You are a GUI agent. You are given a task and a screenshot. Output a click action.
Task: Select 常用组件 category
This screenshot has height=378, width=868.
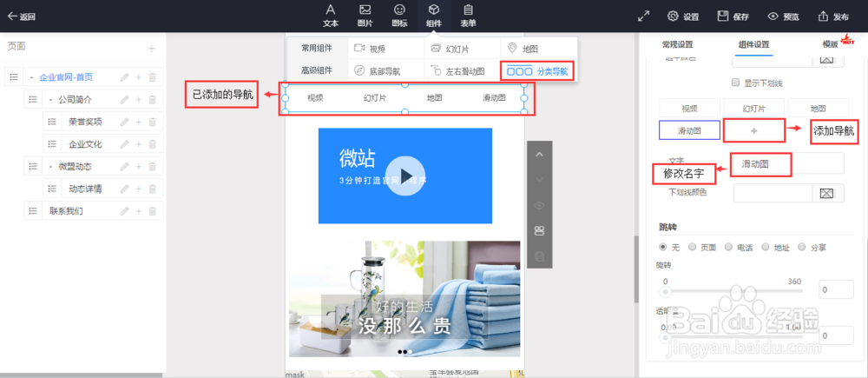317,48
